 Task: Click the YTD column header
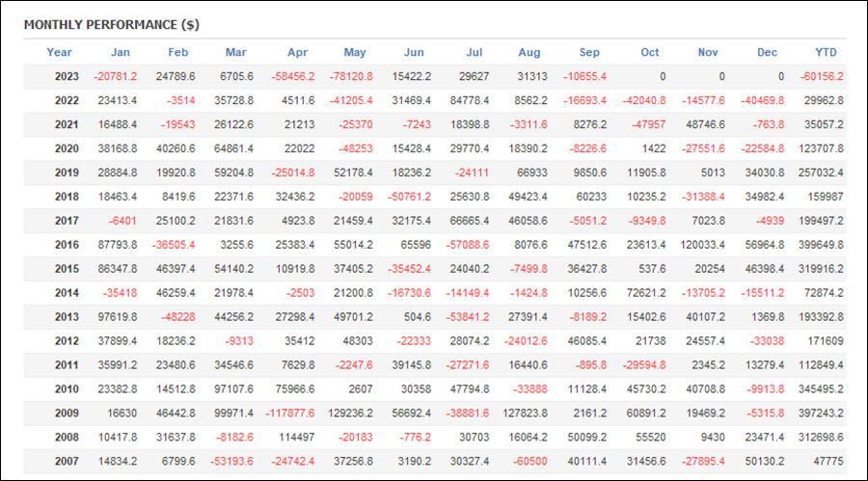click(x=827, y=52)
